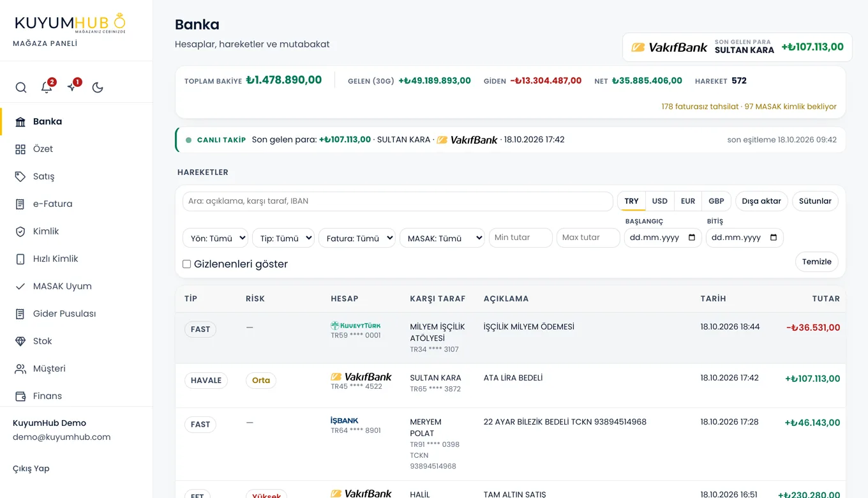Open the Tip: Tümü dropdown
Screen dimensions: 868x498
click(283, 238)
